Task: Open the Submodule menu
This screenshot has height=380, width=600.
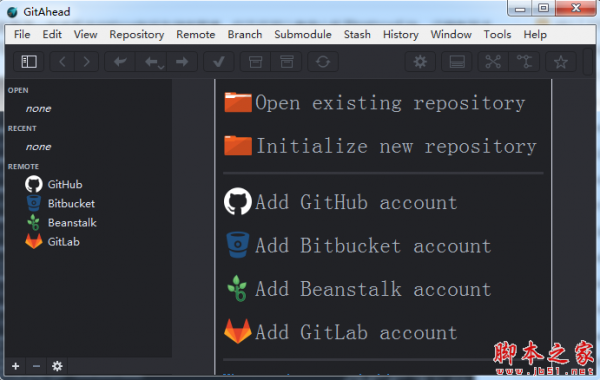Action: [x=303, y=34]
